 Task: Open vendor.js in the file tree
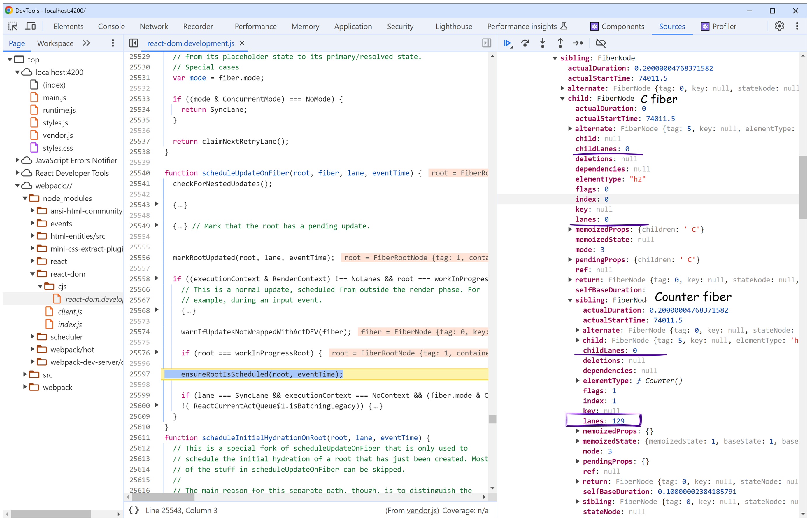(x=58, y=135)
